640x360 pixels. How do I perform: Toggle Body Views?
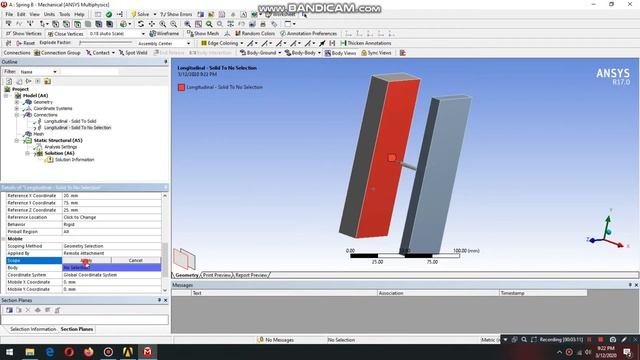[340, 53]
